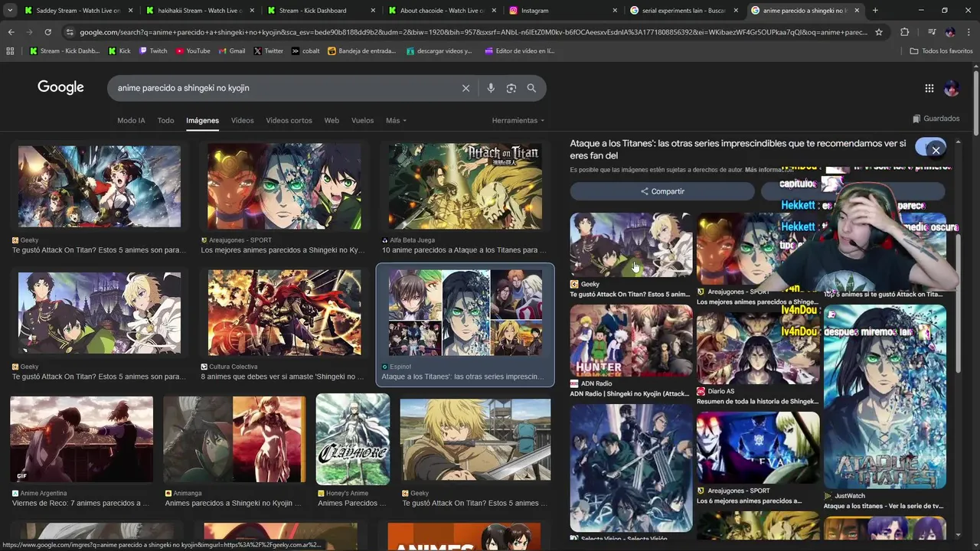Expand the Más dropdown in search tabs

[396, 120]
